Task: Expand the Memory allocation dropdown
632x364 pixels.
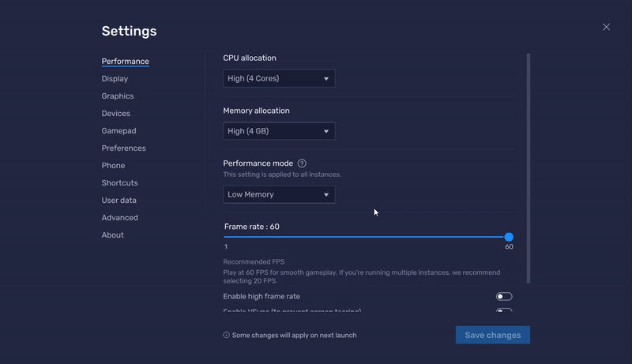Action: pyautogui.click(x=279, y=131)
